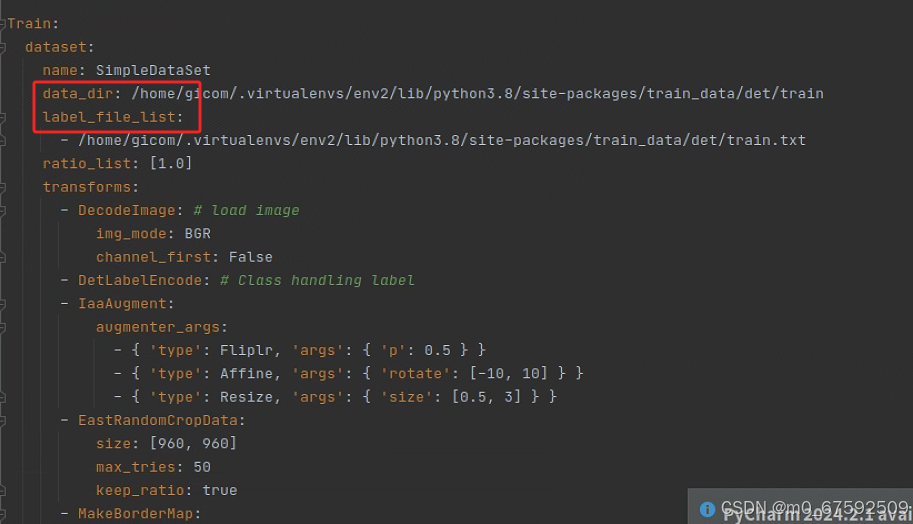Fold the DecodeImage block in the gutter

pos(2,211)
